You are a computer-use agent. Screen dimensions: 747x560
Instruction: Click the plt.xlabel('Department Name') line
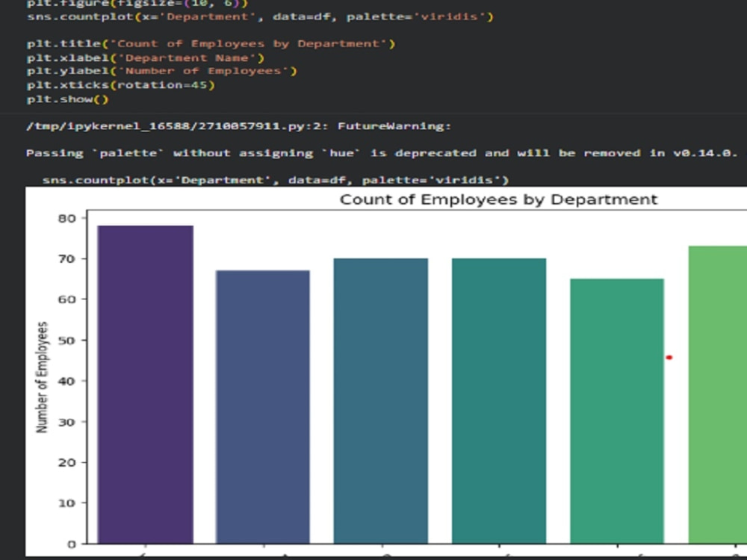click(x=146, y=57)
